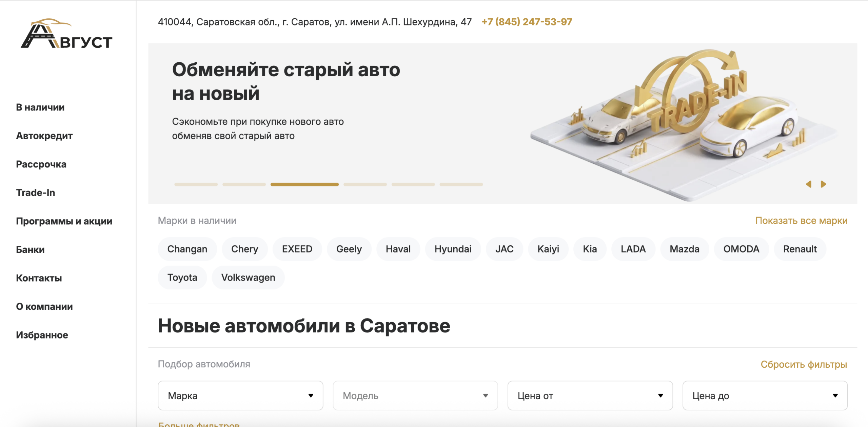
Task: Click Марки в наличии label
Action: 197,221
